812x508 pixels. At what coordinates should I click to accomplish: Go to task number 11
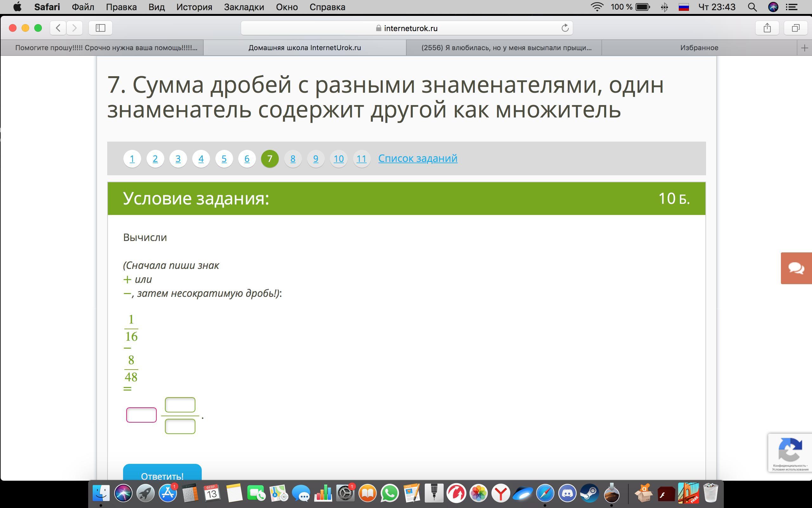[x=361, y=158]
